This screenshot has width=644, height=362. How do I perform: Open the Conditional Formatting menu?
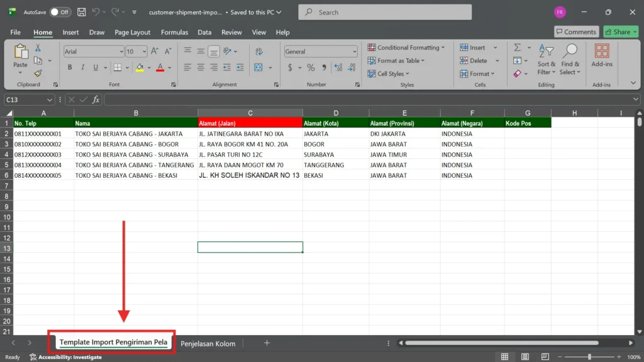point(406,48)
